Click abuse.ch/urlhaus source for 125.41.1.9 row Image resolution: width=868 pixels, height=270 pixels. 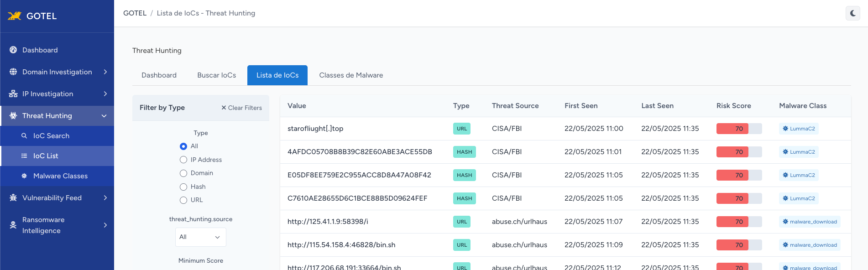(x=519, y=222)
